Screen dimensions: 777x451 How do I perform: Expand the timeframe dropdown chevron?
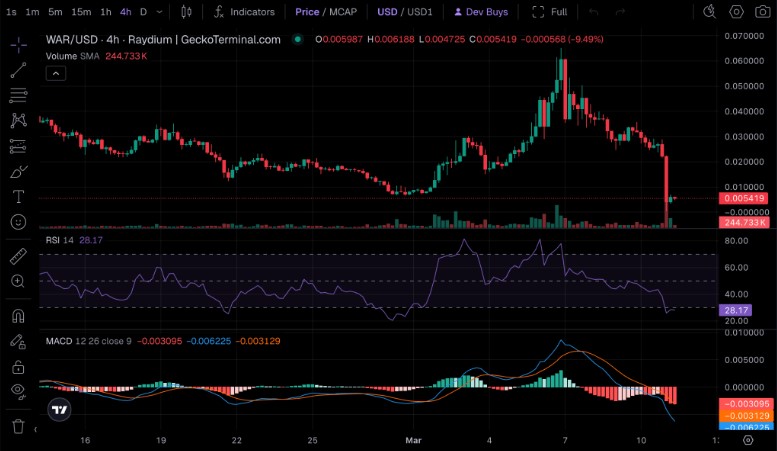click(x=159, y=12)
